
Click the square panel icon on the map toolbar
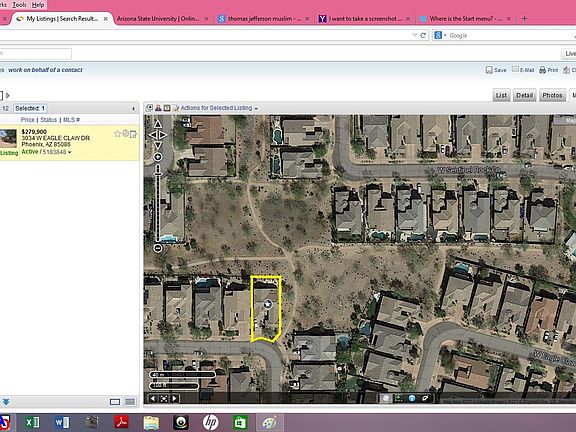click(x=167, y=108)
